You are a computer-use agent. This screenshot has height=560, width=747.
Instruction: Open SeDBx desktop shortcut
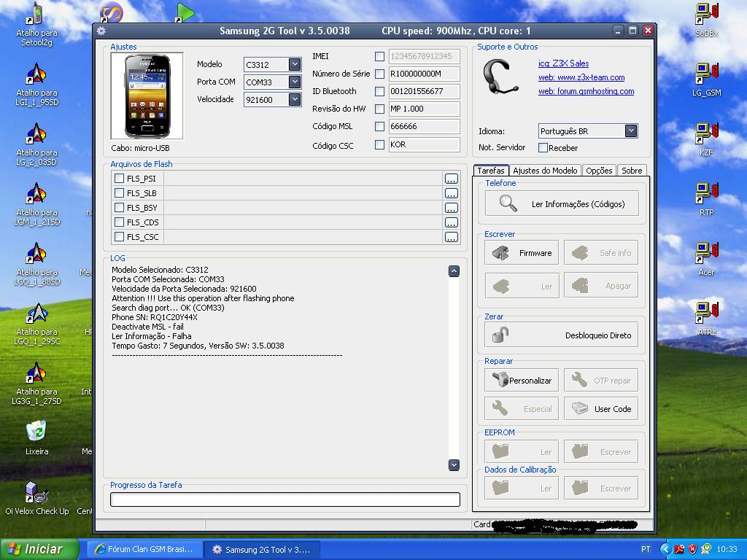pyautogui.click(x=706, y=20)
